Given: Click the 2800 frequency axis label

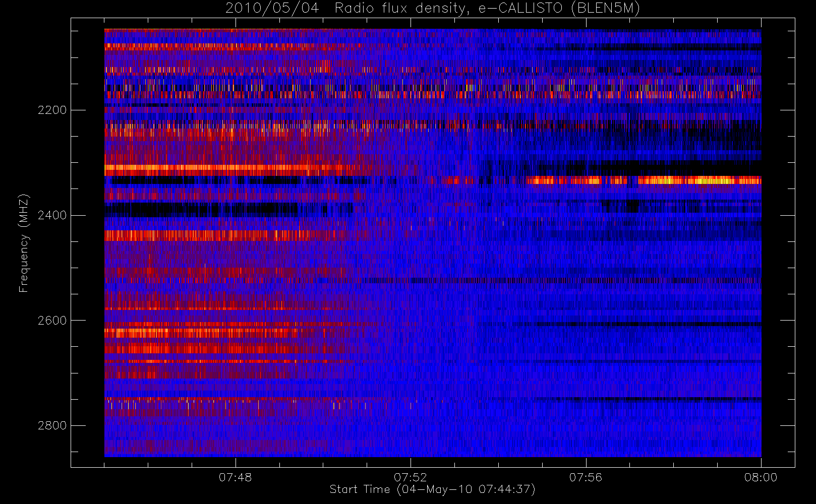Looking at the screenshot, I should 52,426.
